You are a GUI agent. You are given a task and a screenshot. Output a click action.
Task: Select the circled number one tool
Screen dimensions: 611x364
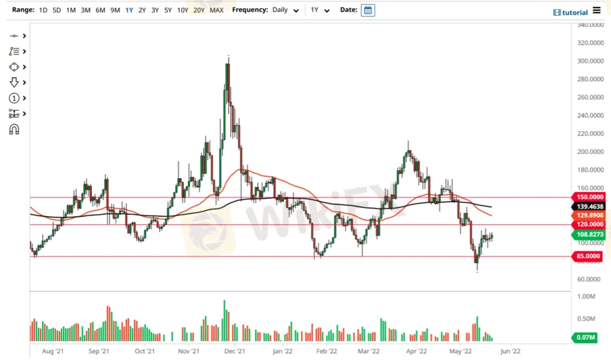point(14,98)
